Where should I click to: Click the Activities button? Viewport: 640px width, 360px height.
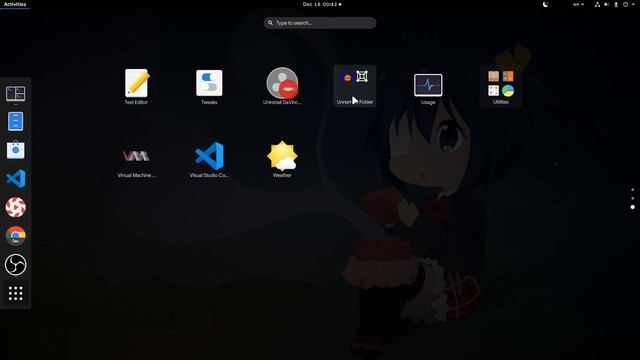click(15, 4)
